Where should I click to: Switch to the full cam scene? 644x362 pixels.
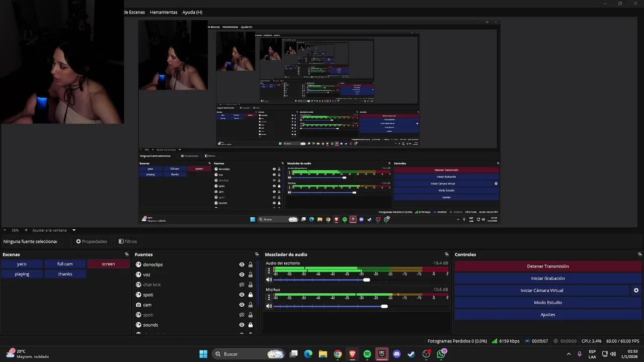pos(65,264)
